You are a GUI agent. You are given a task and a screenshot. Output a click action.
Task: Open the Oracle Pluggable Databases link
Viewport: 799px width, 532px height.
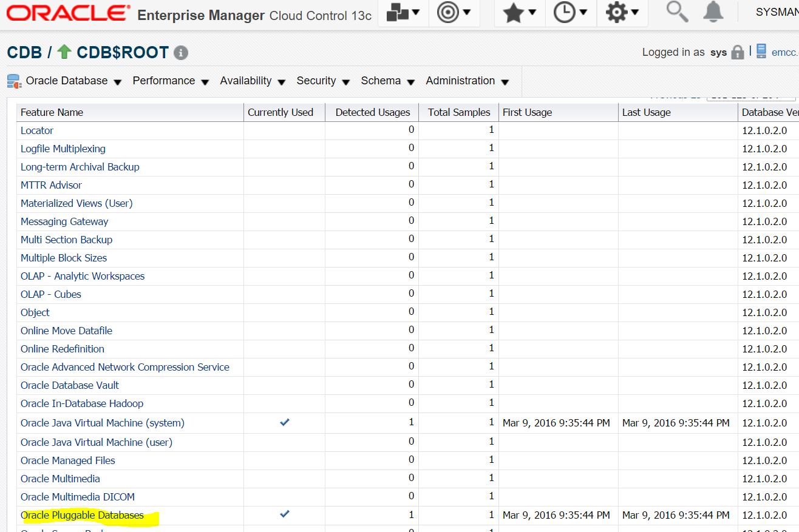(83, 515)
